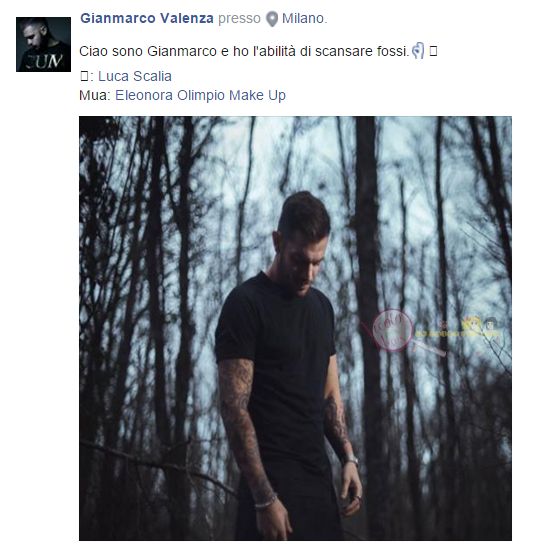Click the man's head in the forest photo

point(303,241)
